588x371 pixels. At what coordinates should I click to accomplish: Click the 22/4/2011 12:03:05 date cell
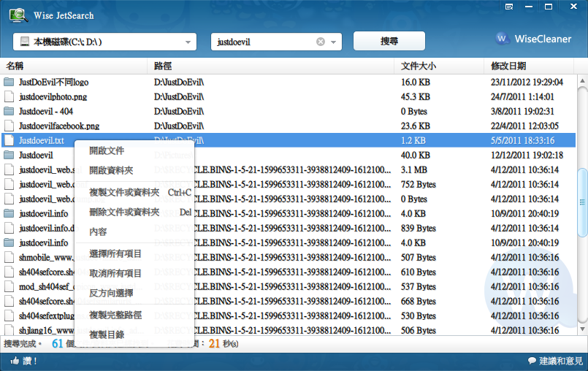point(524,126)
